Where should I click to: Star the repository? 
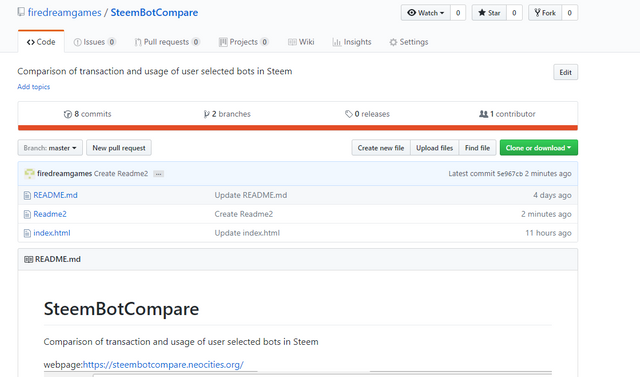(x=489, y=13)
